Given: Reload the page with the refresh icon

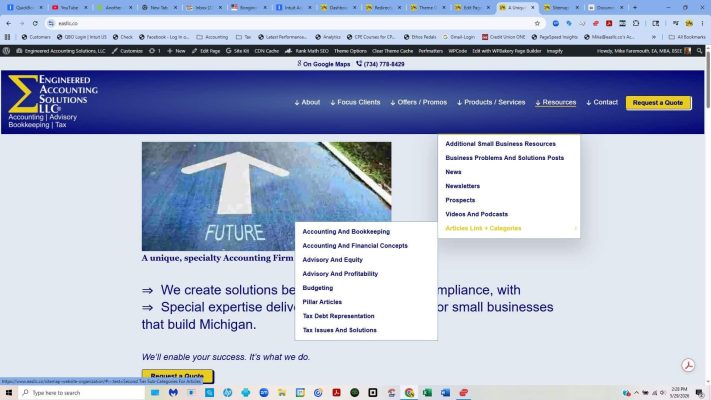Looking at the screenshot, I should coord(35,23).
